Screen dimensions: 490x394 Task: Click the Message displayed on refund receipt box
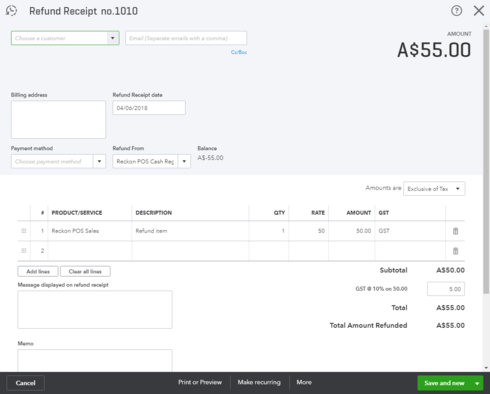click(95, 309)
